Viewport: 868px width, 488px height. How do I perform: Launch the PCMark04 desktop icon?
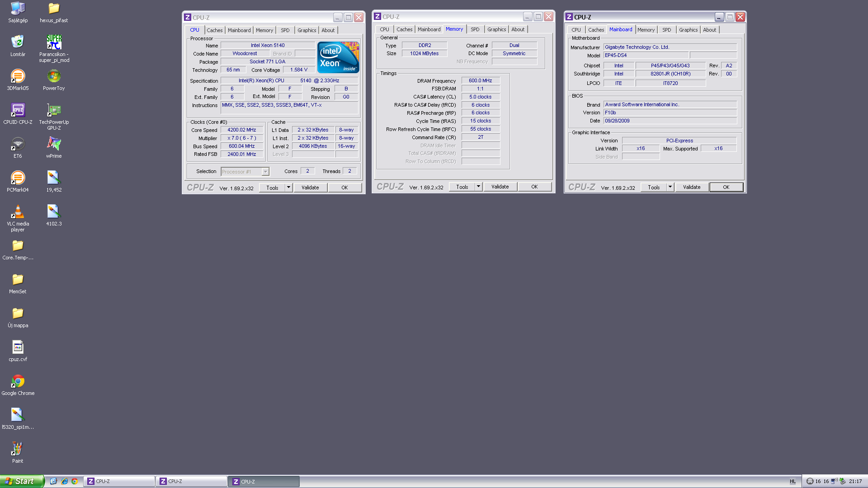tap(18, 178)
